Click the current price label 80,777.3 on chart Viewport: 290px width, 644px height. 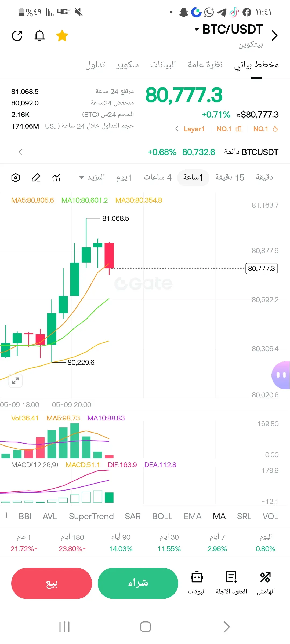click(262, 269)
